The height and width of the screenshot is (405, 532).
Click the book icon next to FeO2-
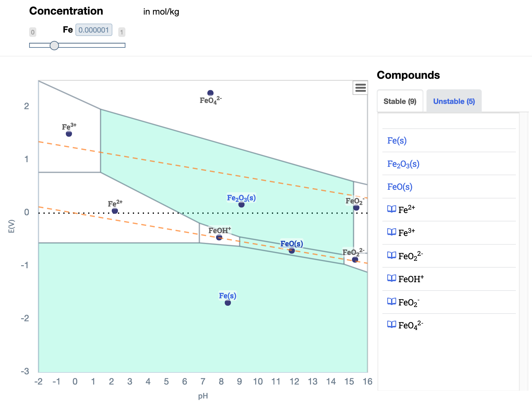coord(392,301)
